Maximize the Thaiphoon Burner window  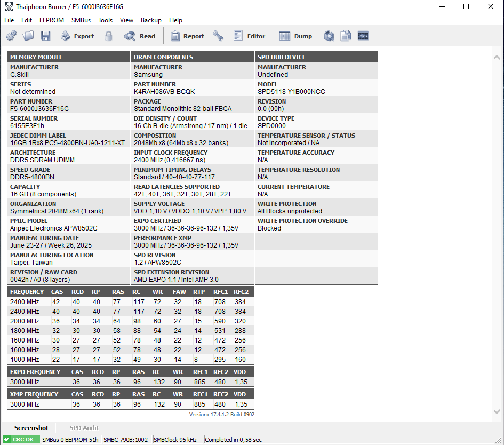pos(466,6)
